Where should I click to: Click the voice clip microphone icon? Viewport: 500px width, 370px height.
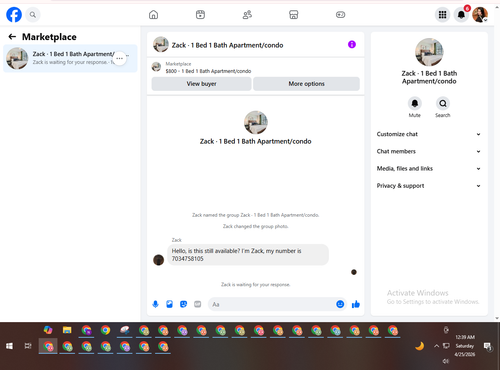coord(155,304)
